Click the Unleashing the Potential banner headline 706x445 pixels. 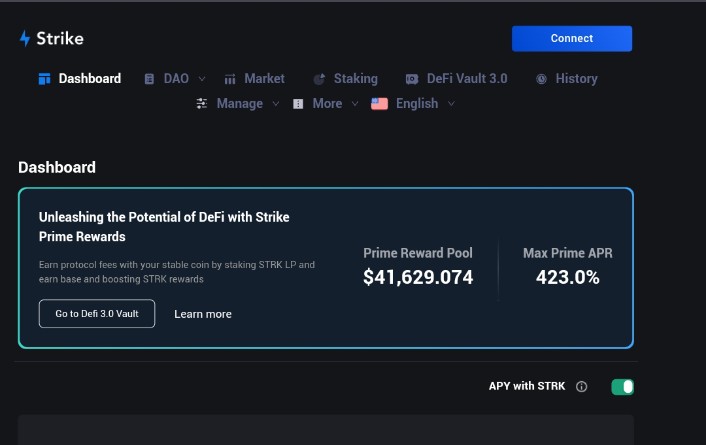click(164, 227)
